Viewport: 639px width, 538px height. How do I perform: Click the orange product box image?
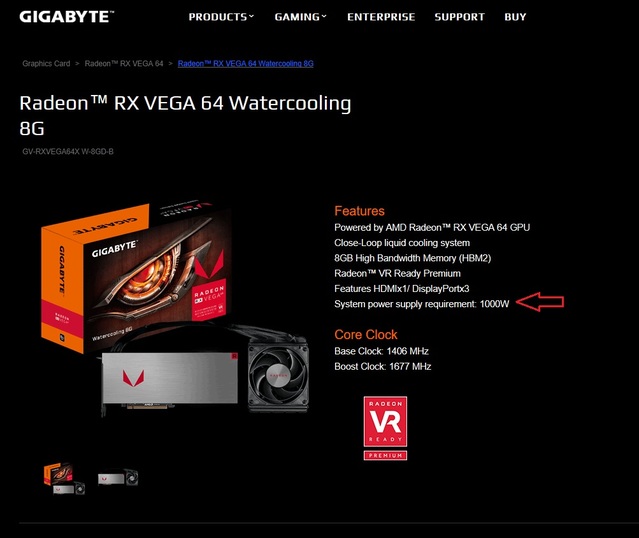pos(137,275)
